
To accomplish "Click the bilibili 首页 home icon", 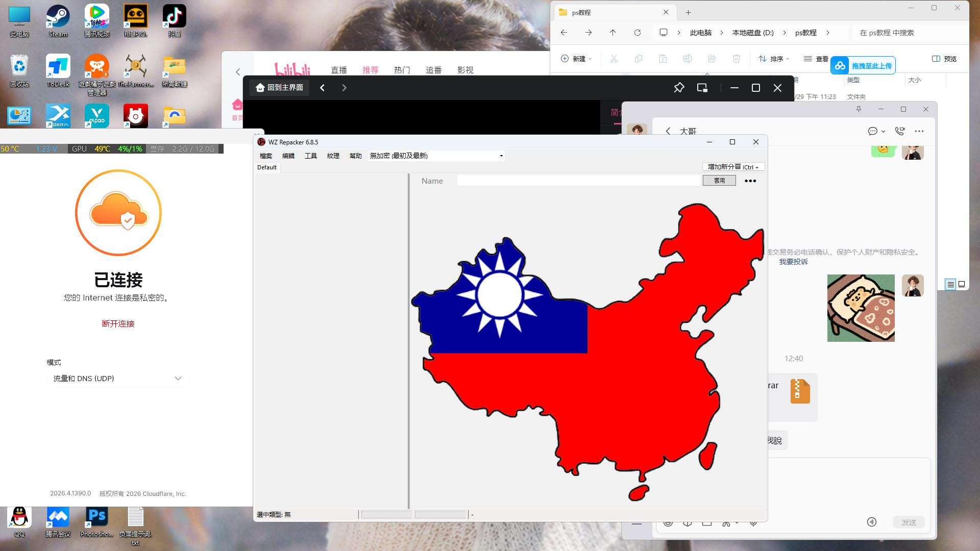I will click(237, 109).
